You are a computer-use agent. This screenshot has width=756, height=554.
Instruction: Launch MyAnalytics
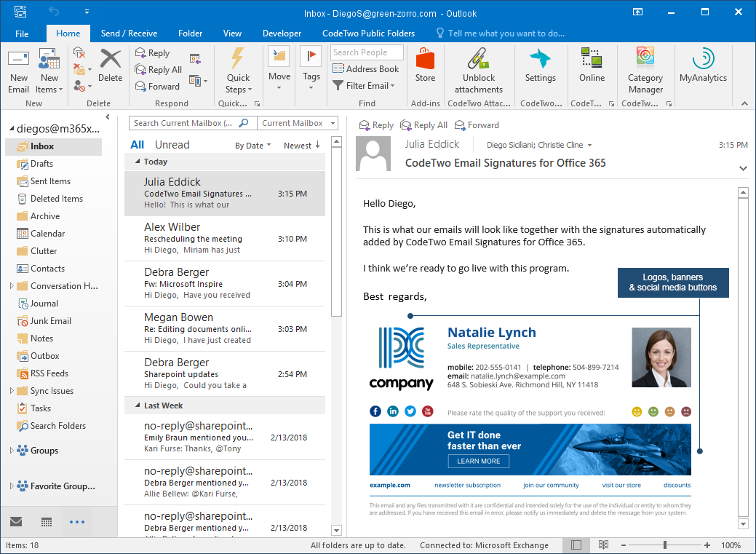pos(703,65)
